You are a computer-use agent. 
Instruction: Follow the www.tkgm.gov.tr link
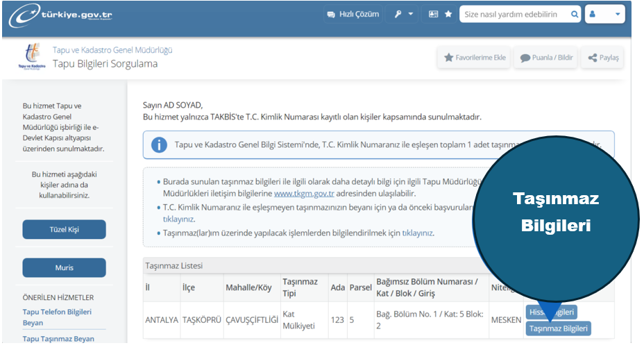click(x=303, y=194)
